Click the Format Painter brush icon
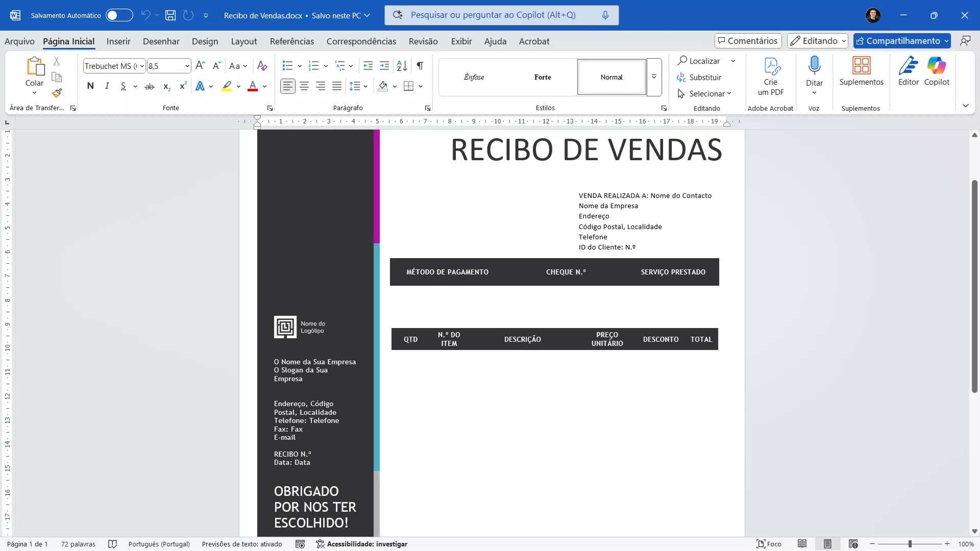The image size is (980, 551). pyautogui.click(x=57, y=93)
